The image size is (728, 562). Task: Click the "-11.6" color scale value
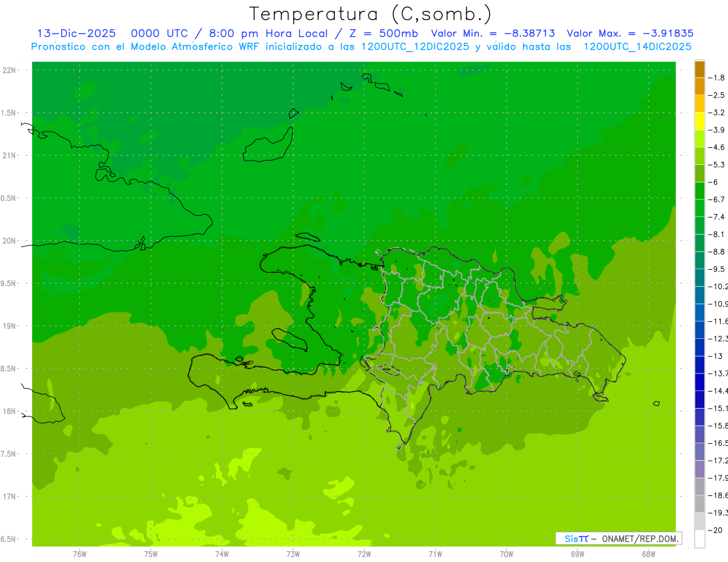pyautogui.click(x=718, y=321)
